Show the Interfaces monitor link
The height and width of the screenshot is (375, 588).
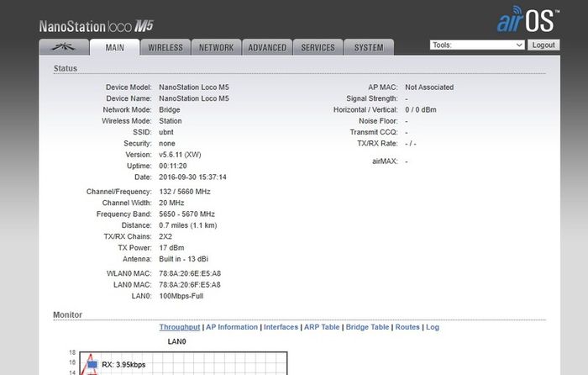(281, 327)
